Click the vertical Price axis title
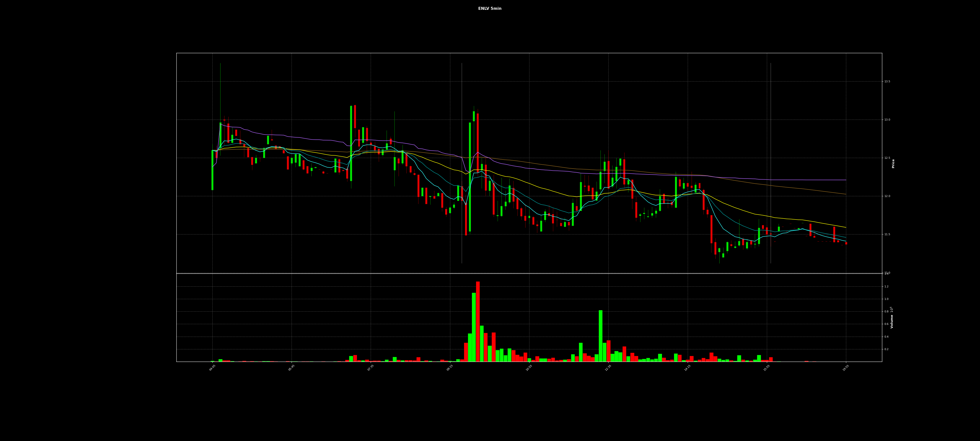The width and height of the screenshot is (980, 441). click(x=893, y=164)
